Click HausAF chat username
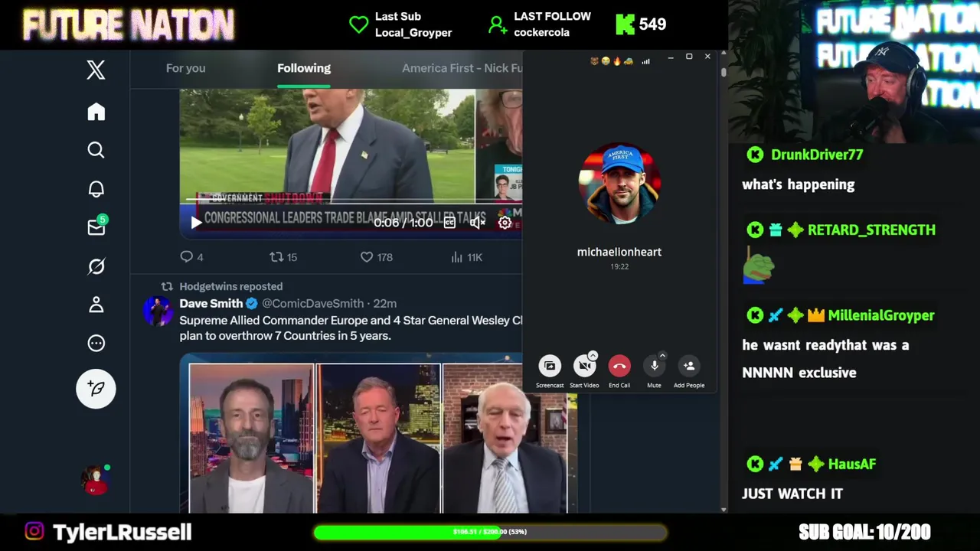980x551 pixels. point(851,464)
